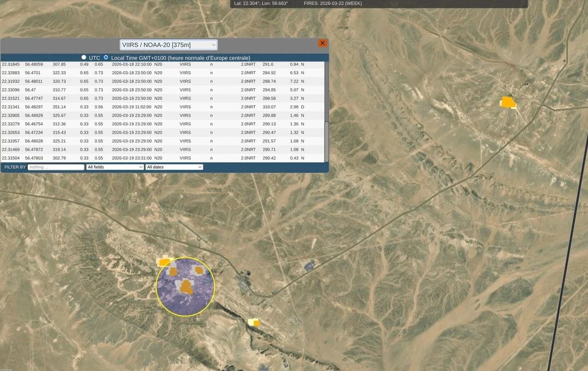The width and height of the screenshot is (588, 371).
Task: Click the Lat/Lon coordinate readout in top bar
Action: 261,3
